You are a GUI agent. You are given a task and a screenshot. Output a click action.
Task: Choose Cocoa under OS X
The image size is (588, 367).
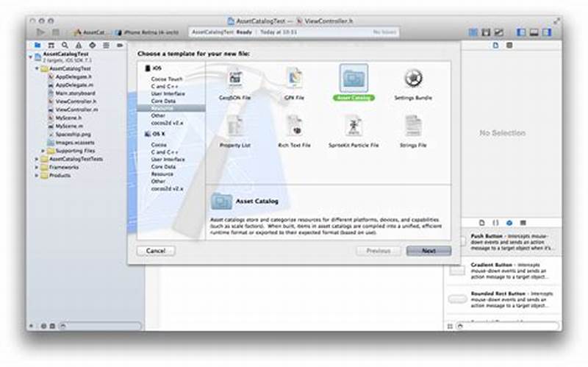click(159, 145)
